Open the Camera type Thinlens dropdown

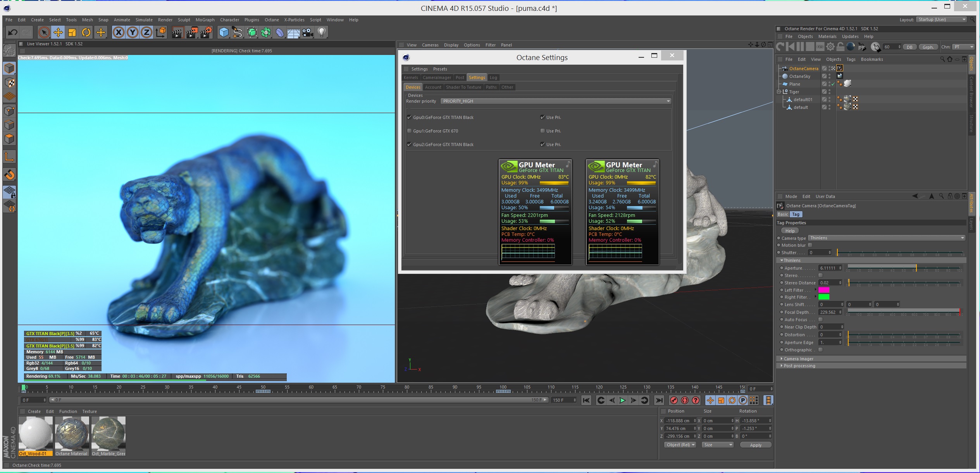[886, 238]
